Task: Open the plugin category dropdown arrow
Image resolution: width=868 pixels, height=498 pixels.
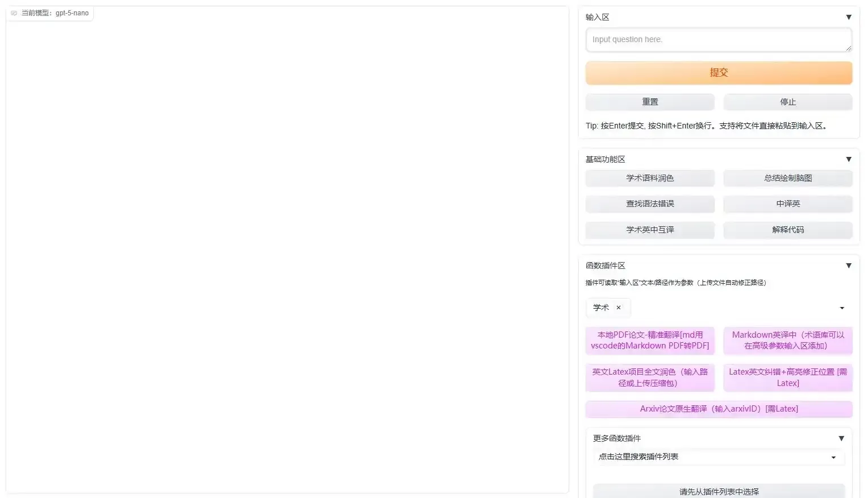Action: 842,308
